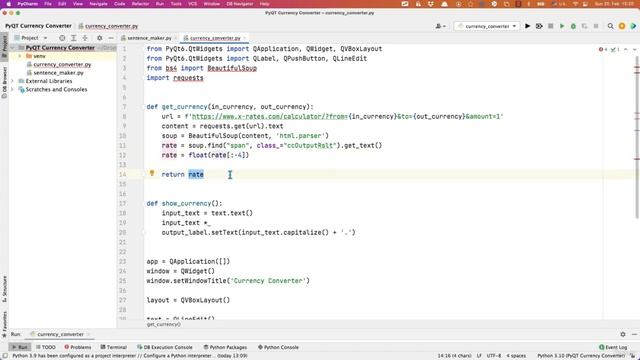Select the currency_converter.py editor tab
This screenshot has height=360, width=640.
click(x=215, y=38)
